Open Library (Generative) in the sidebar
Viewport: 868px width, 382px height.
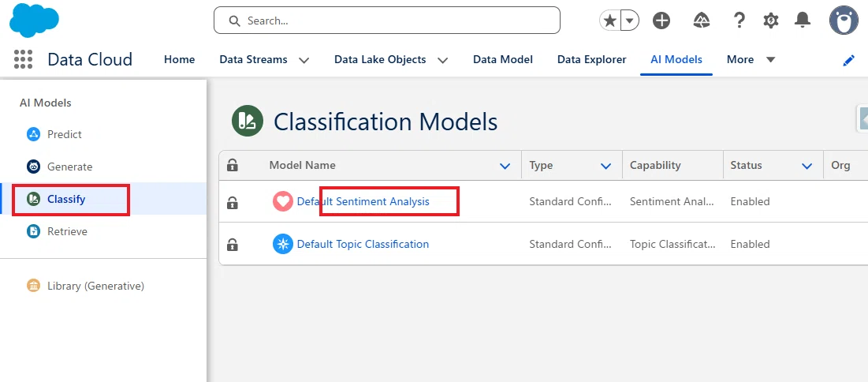click(95, 286)
